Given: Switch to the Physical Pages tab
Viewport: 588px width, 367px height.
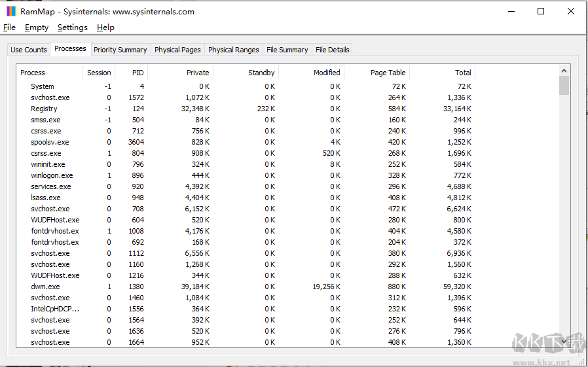Looking at the screenshot, I should [177, 50].
